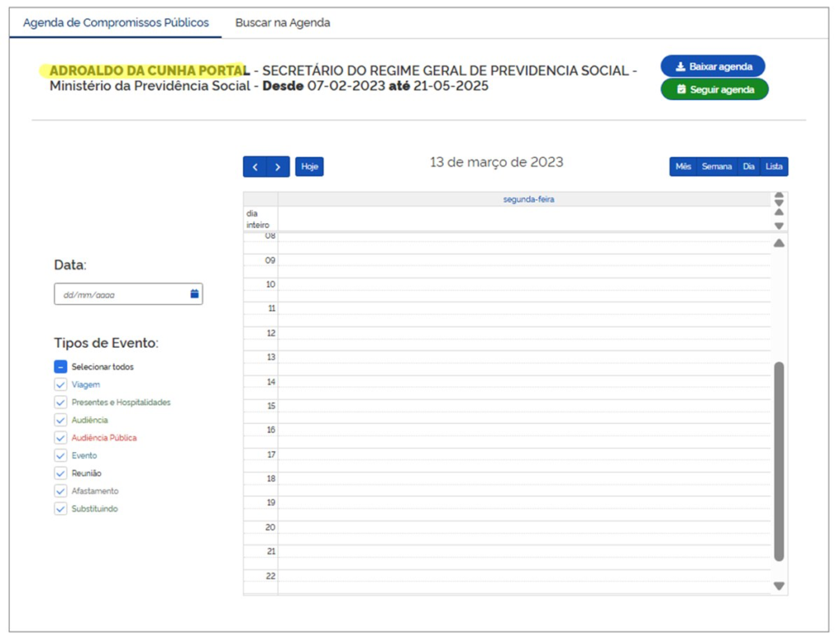Click the previous day arrow button
840x643 pixels.
pyautogui.click(x=255, y=166)
